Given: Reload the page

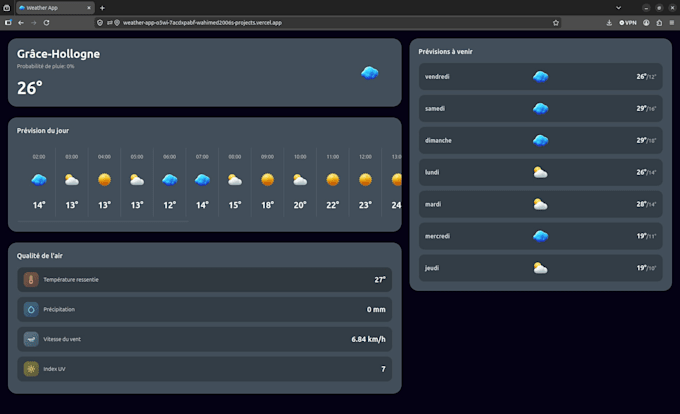Looking at the screenshot, I should [46, 23].
